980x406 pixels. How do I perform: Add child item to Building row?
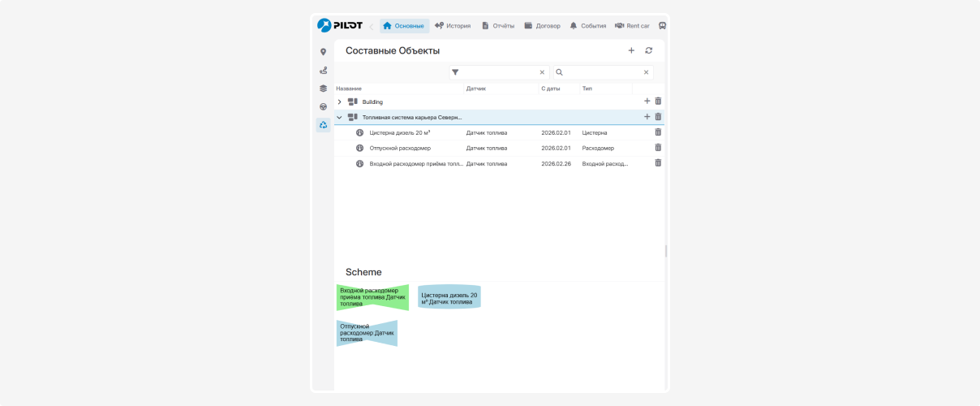pyautogui.click(x=647, y=101)
